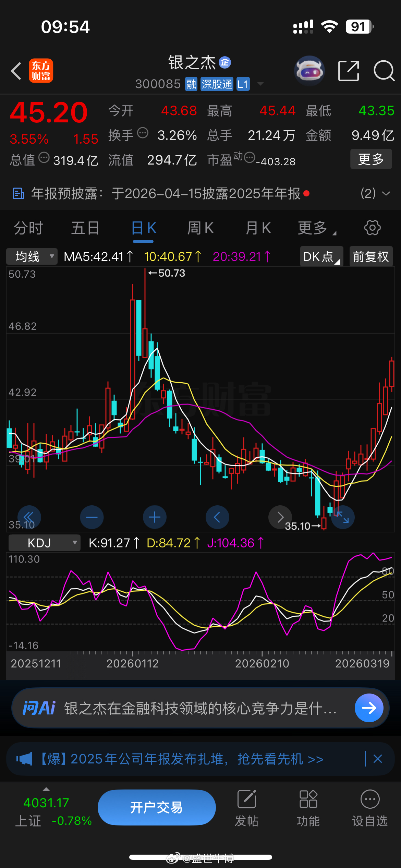Tap the 总值 info bubble icon
The image size is (401, 868).
44,158
